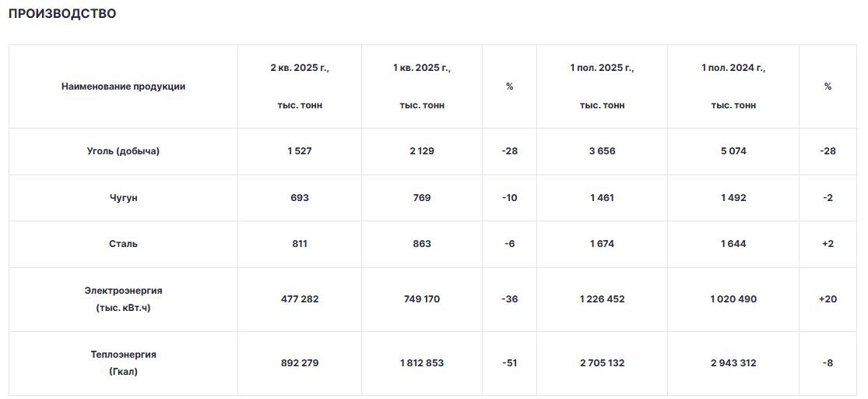Select the Электроэнергия row label
868x399 pixels.
pyautogui.click(x=124, y=299)
